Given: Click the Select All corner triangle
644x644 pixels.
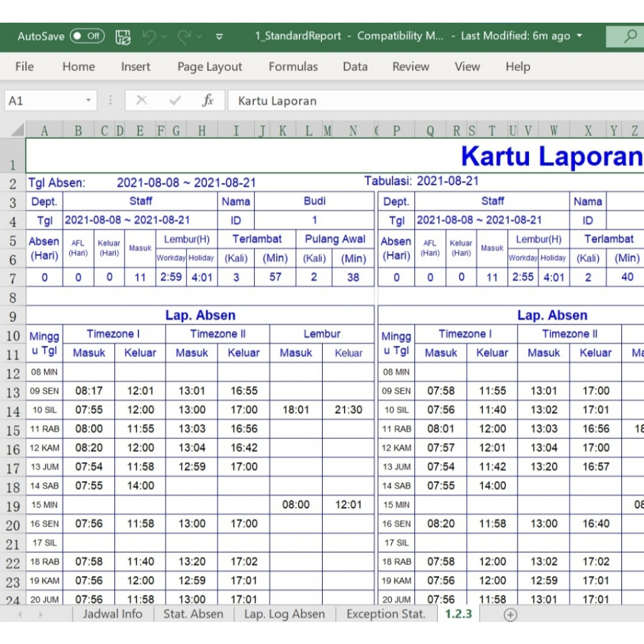Looking at the screenshot, I should click(x=16, y=130).
